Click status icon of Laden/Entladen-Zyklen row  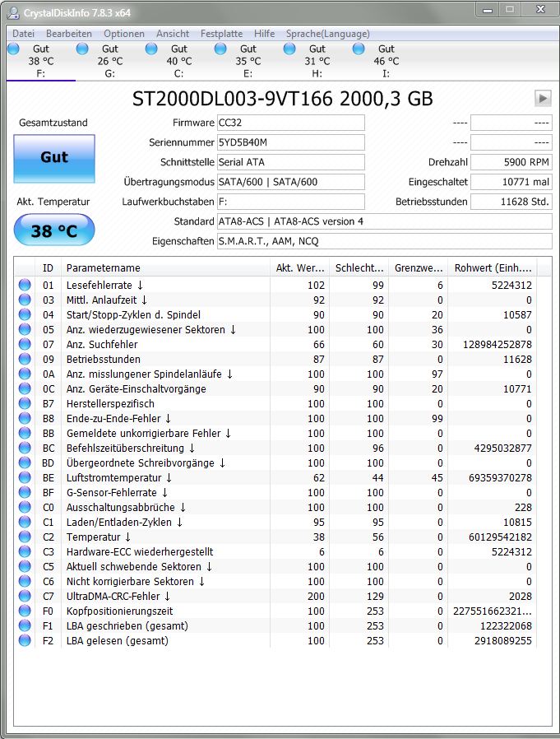tap(25, 523)
